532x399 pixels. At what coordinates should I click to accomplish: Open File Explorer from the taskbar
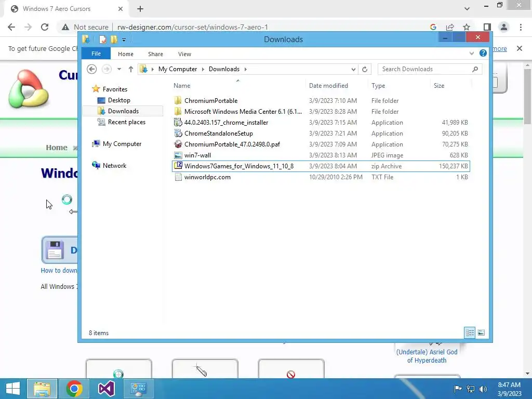coord(42,389)
